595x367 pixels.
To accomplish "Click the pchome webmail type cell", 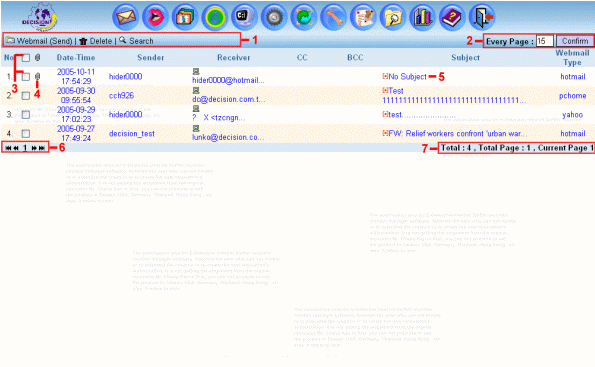I will 572,96.
